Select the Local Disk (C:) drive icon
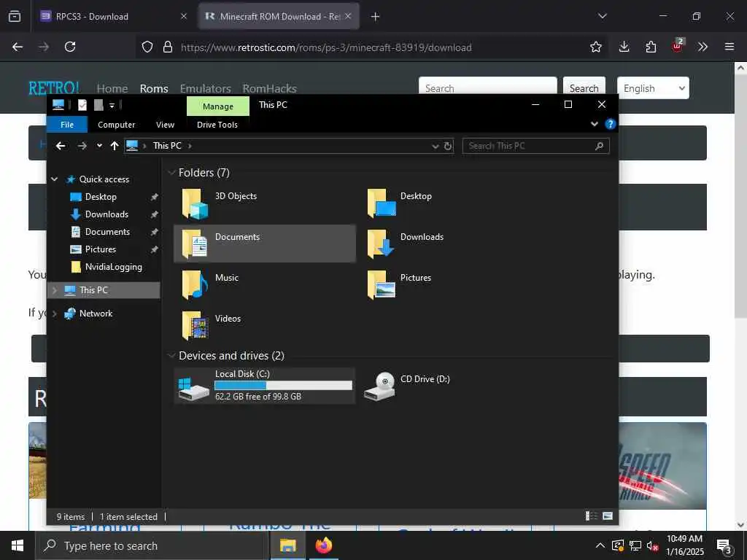Image resolution: width=747 pixels, height=560 pixels. 193,388
